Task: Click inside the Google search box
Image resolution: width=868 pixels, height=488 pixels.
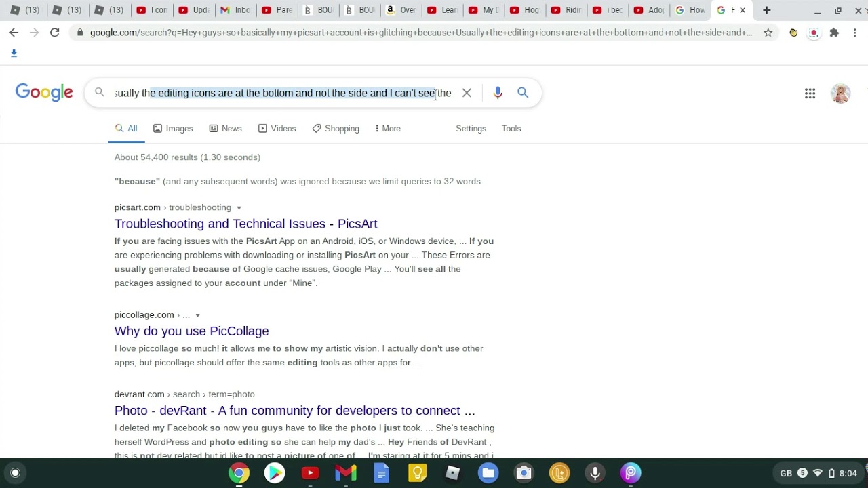Action: tap(283, 93)
